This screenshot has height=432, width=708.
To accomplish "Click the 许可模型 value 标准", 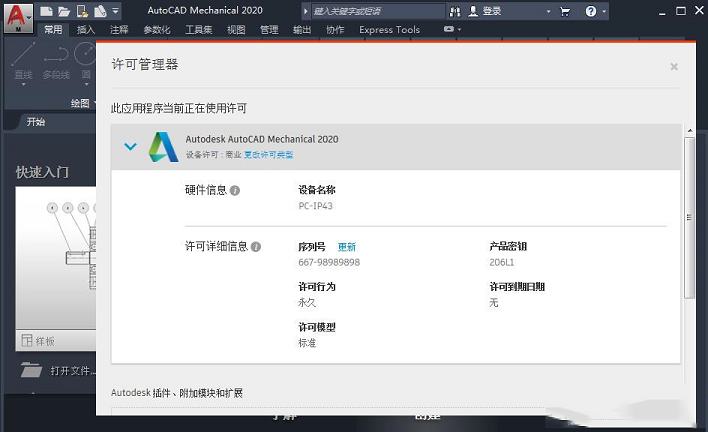I will pos(307,343).
